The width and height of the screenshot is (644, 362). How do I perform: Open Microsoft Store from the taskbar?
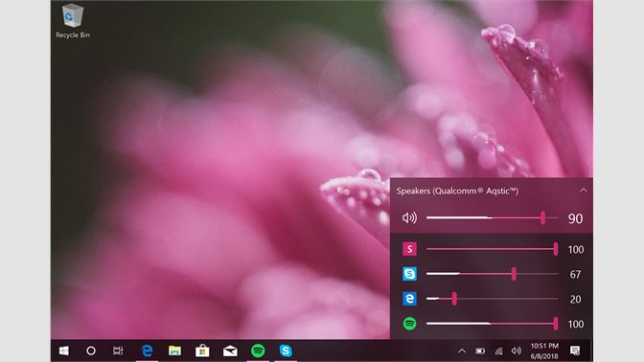202,351
